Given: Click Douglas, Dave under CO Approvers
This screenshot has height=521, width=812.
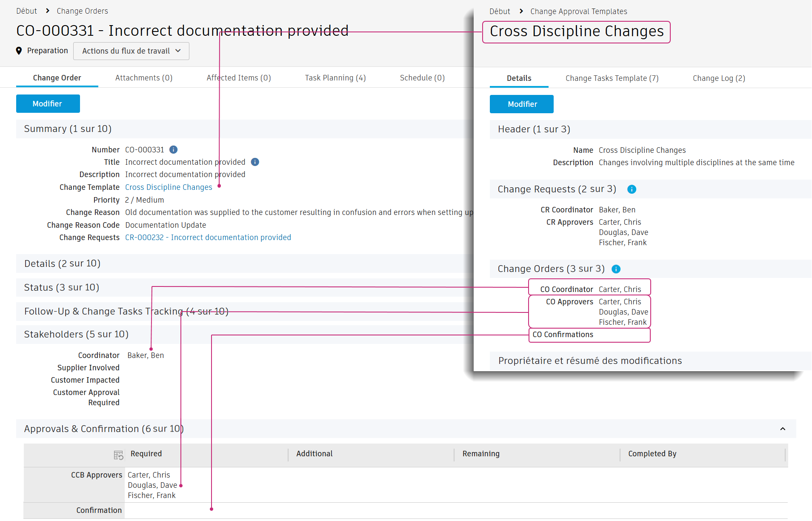Looking at the screenshot, I should pos(623,312).
